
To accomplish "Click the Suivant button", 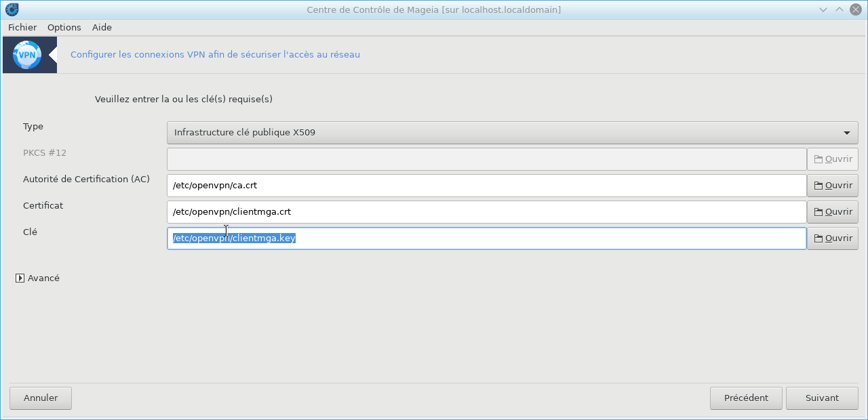I will click(x=822, y=398).
